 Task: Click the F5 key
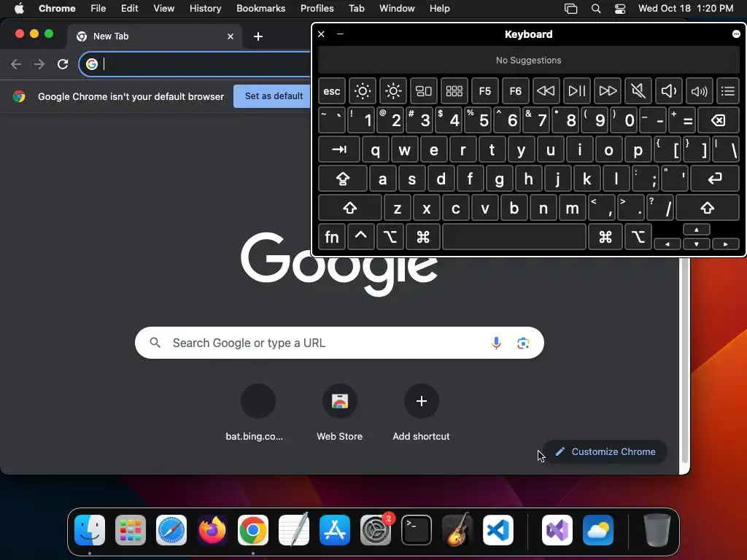(485, 91)
